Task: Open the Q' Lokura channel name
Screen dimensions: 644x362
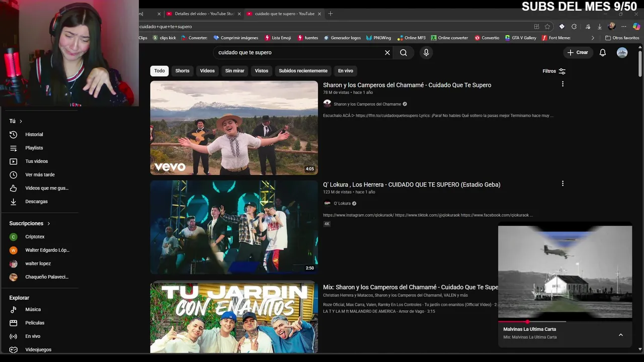Action: (x=342, y=204)
